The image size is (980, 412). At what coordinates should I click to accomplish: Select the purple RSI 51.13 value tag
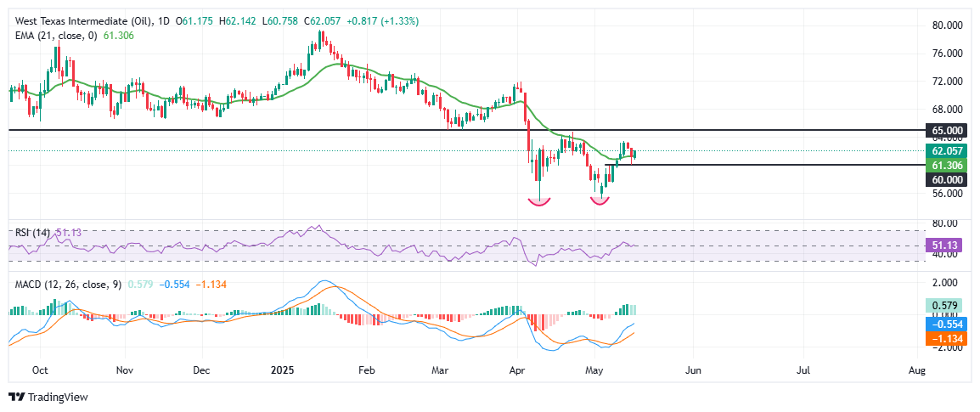coord(948,246)
